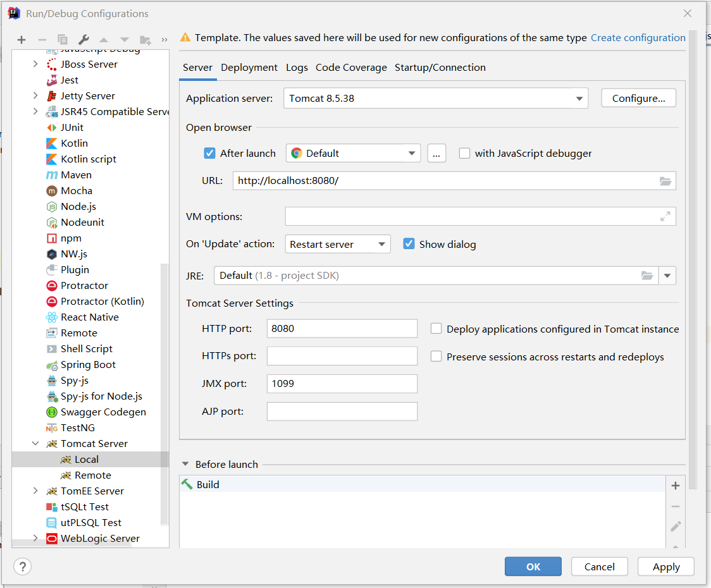711x588 pixels.
Task: Add new configuration with plus icon
Action: [x=22, y=40]
